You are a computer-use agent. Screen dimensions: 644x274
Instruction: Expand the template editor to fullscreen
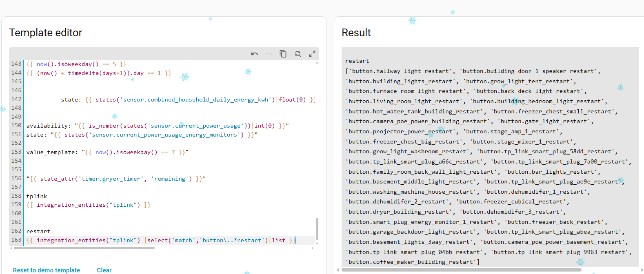point(312,54)
